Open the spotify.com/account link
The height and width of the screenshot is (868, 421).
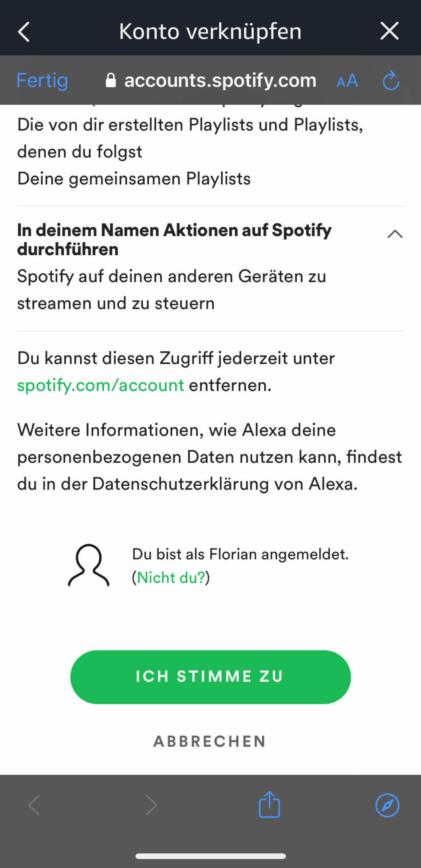(100, 385)
